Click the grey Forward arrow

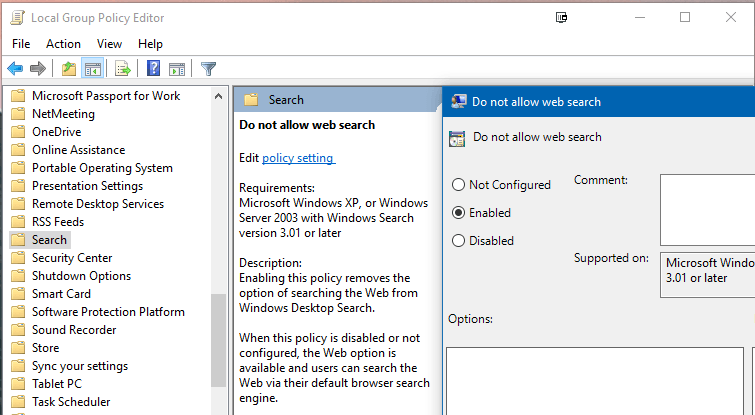point(38,69)
